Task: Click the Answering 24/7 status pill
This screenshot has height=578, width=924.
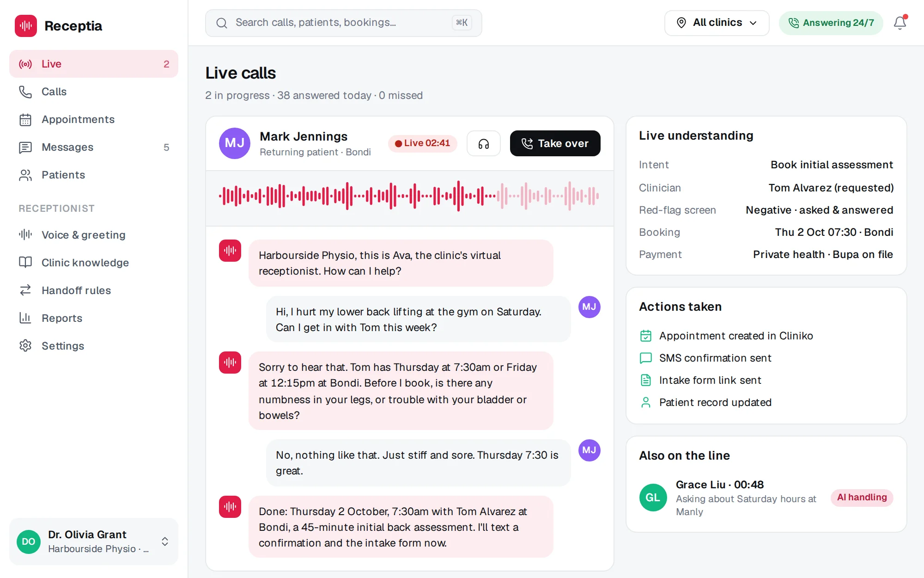Action: [x=831, y=23]
